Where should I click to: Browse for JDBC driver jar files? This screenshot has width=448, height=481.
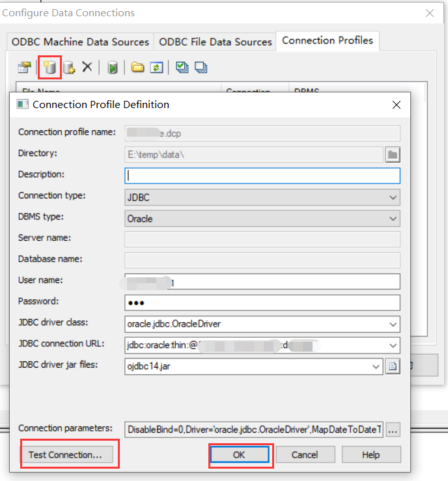393,366
